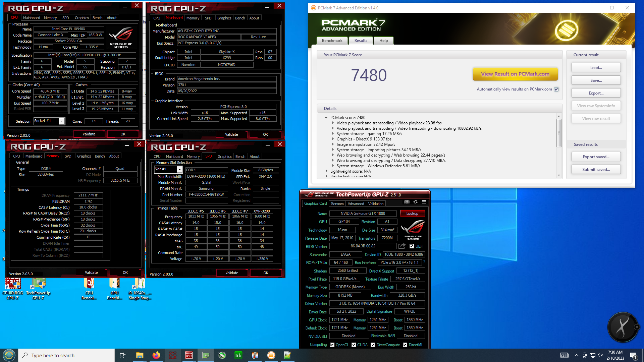644x362 pixels.
Task: Click OK in the CPU-Z SPD window
Action: point(266,273)
